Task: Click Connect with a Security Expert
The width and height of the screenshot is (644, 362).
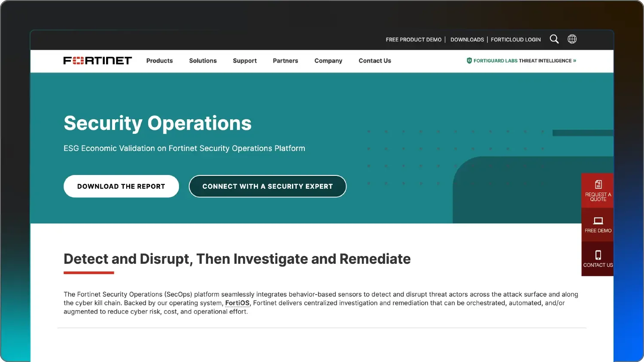Action: point(267,186)
